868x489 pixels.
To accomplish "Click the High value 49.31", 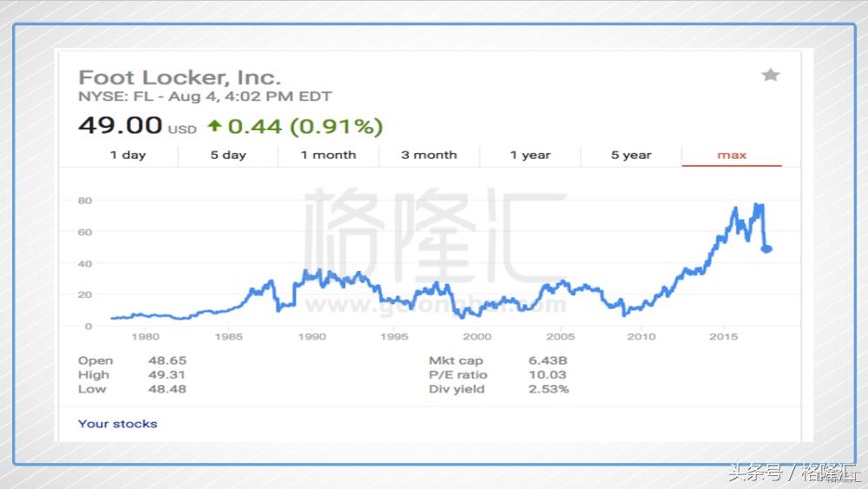I will pyautogui.click(x=168, y=375).
